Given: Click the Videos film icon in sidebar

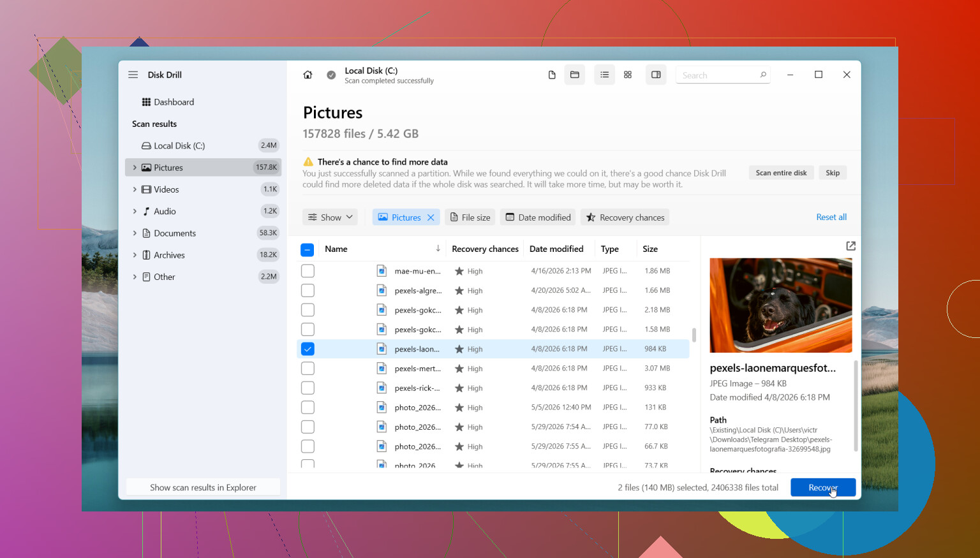Looking at the screenshot, I should (146, 189).
